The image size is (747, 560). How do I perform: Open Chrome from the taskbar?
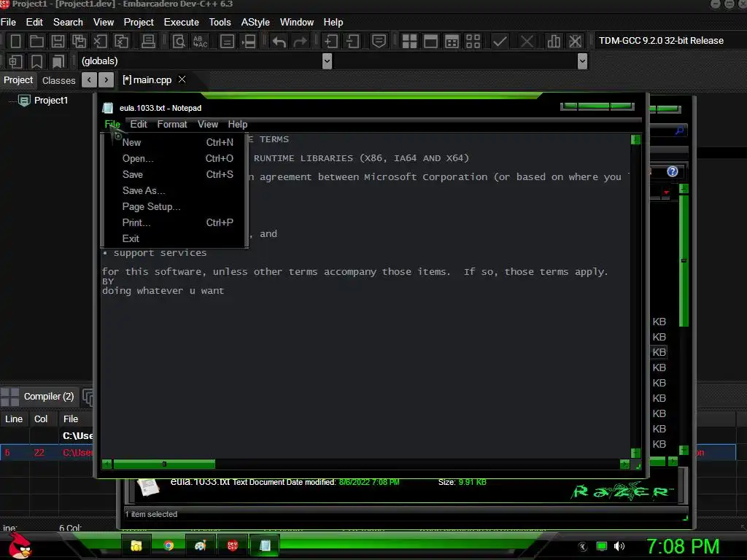[169, 545]
